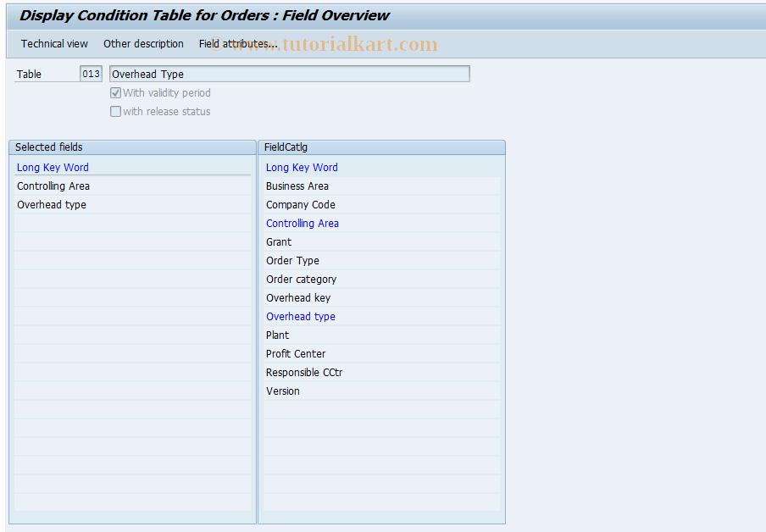Select the Grant field catalog entry
The height and width of the screenshot is (532, 766).
click(x=278, y=241)
